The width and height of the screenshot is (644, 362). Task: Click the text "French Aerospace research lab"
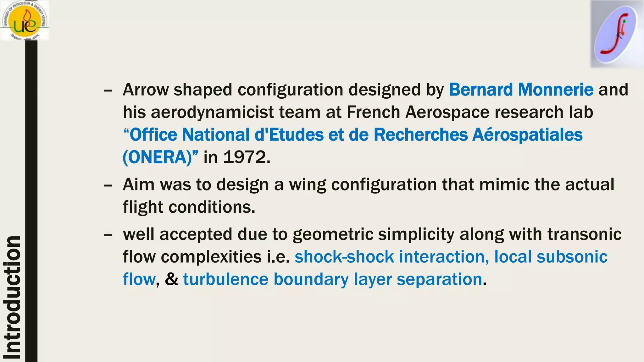(470, 112)
